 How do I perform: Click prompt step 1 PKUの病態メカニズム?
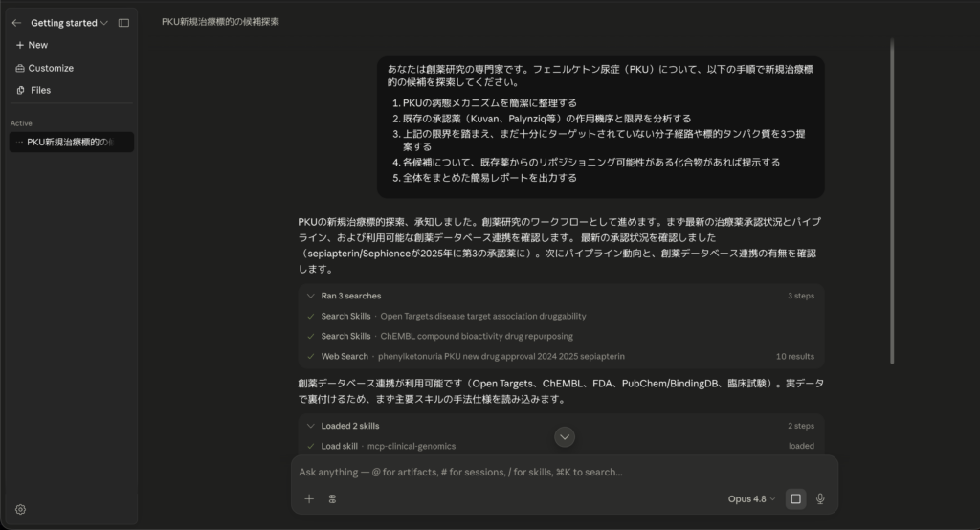tap(489, 103)
